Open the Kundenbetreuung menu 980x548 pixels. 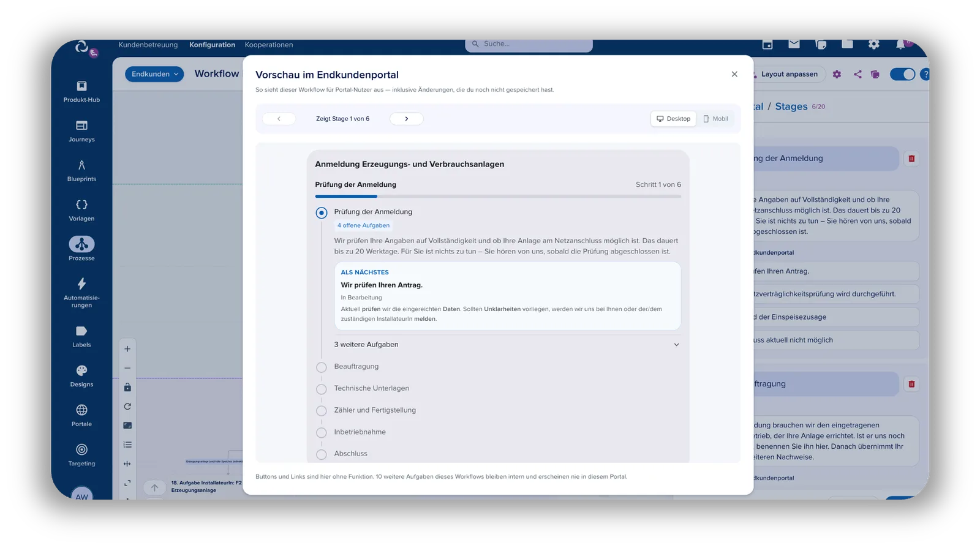coord(148,45)
